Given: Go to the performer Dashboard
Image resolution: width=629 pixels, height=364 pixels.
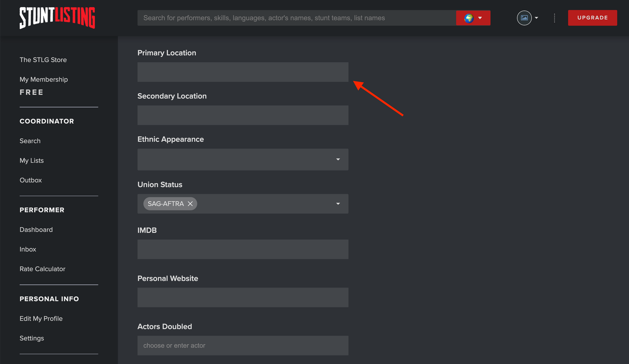Looking at the screenshot, I should [36, 229].
